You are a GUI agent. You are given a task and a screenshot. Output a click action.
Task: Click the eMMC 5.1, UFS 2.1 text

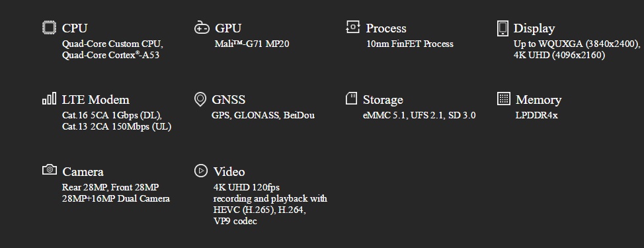[x=403, y=115]
